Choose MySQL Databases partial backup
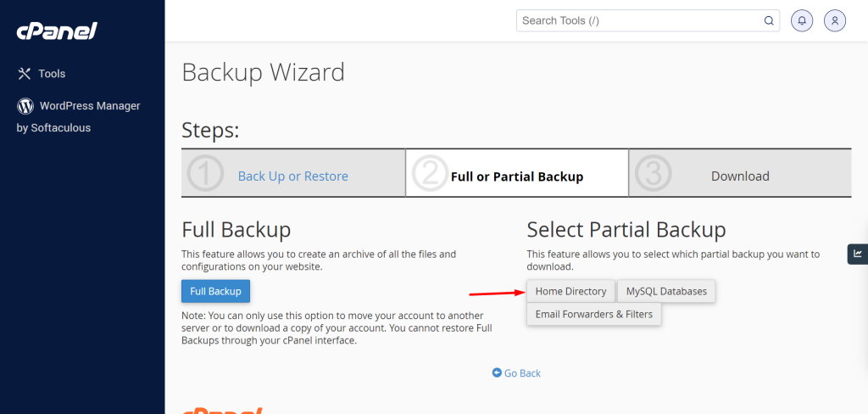Image resolution: width=868 pixels, height=414 pixels. point(666,291)
